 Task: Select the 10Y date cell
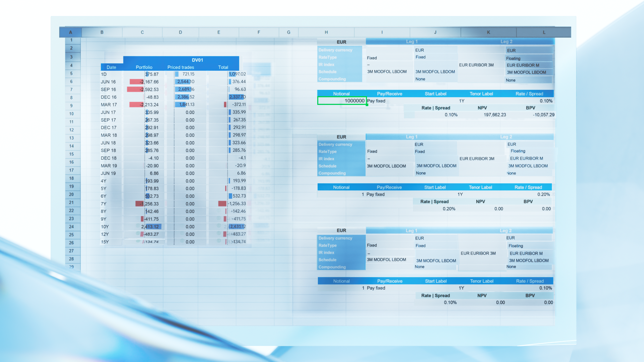click(105, 227)
